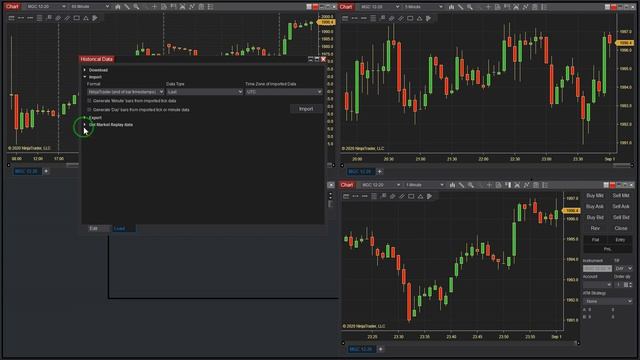Open the Data Type dropdown

tap(204, 92)
